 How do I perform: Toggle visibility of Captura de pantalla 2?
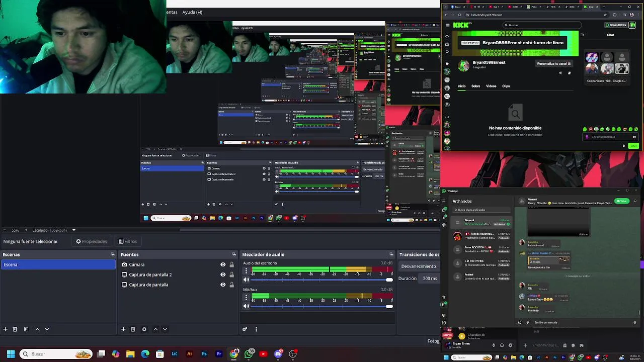(223, 275)
